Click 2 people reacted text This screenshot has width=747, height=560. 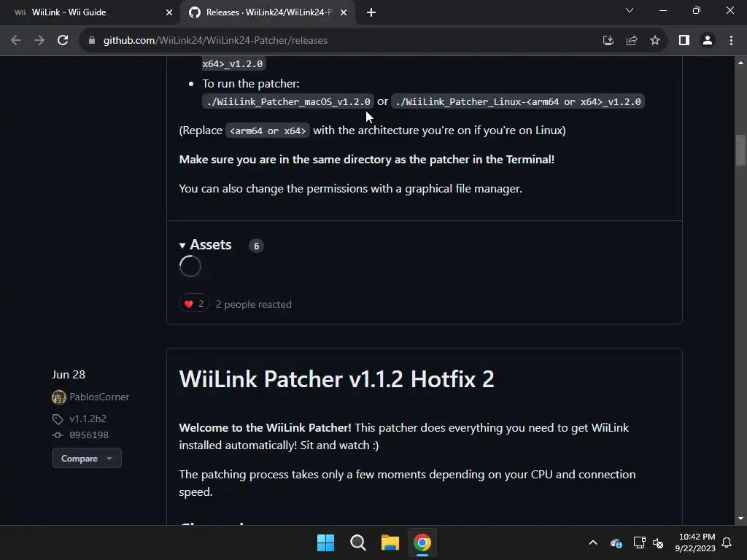[x=253, y=304]
